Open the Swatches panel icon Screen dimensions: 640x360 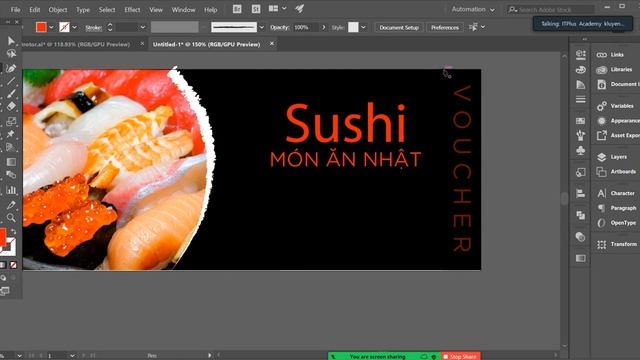580,121
